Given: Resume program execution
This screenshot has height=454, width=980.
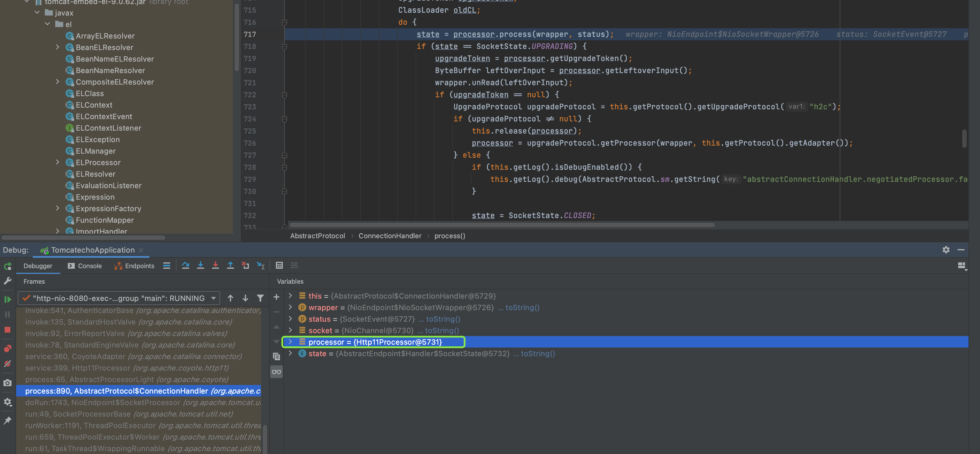Looking at the screenshot, I should [x=7, y=300].
